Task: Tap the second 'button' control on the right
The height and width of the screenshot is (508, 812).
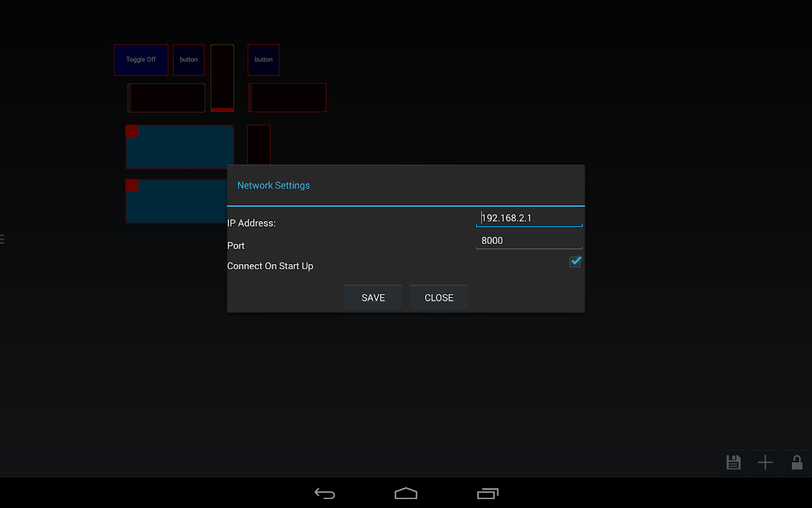Action: [263, 60]
